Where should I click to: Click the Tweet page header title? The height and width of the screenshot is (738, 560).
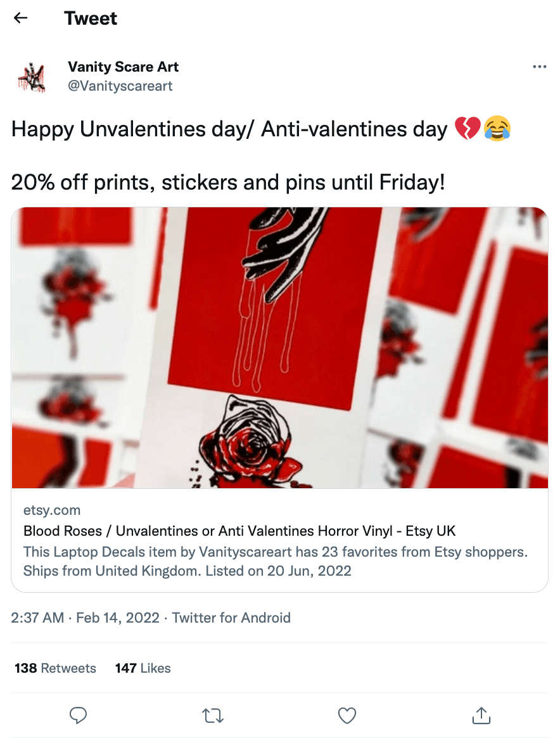pos(91,18)
